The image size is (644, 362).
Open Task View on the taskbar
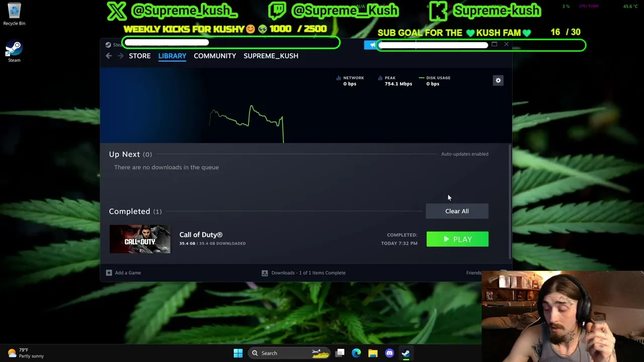point(340,353)
